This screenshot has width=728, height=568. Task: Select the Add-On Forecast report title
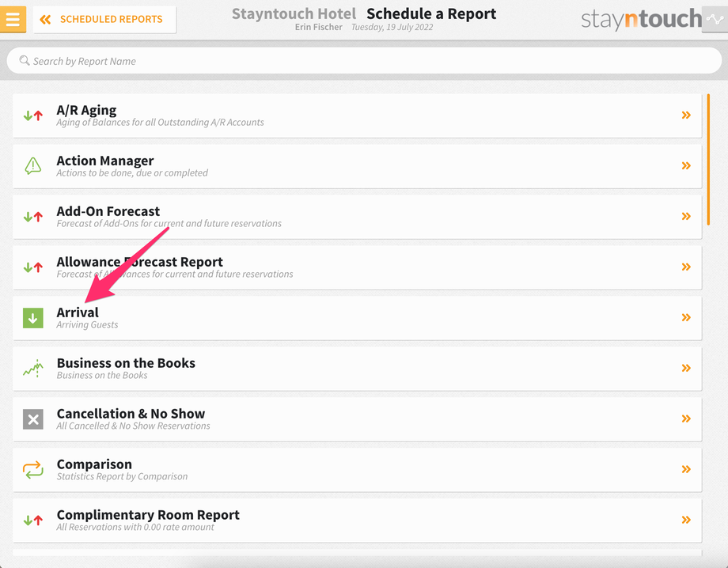coord(108,211)
